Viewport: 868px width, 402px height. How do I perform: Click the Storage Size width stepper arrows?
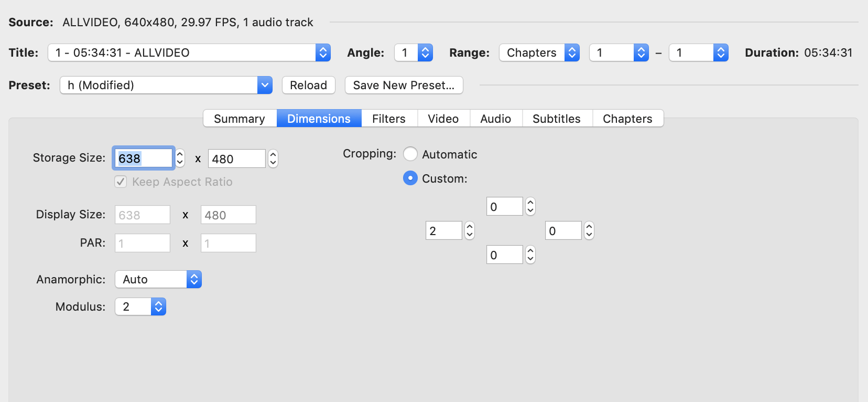click(x=180, y=158)
